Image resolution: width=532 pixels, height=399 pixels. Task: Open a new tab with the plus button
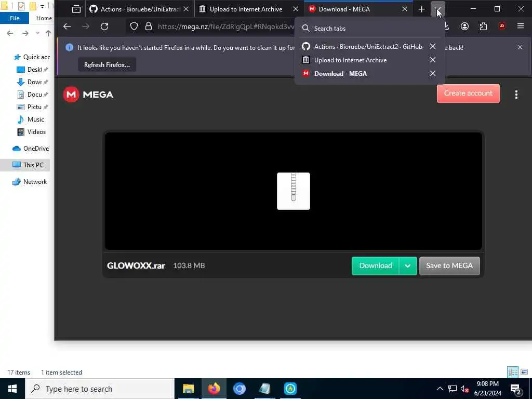tap(421, 9)
